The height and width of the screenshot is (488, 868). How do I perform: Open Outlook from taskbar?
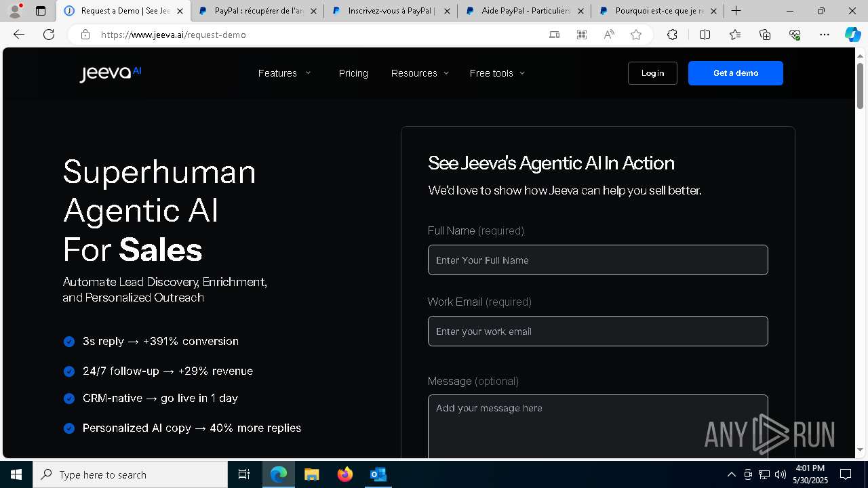(x=378, y=474)
